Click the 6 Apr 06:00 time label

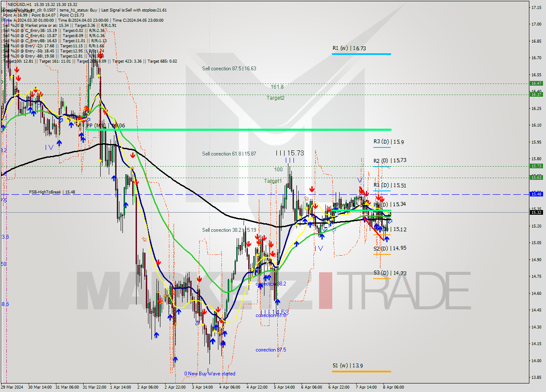coord(312,387)
